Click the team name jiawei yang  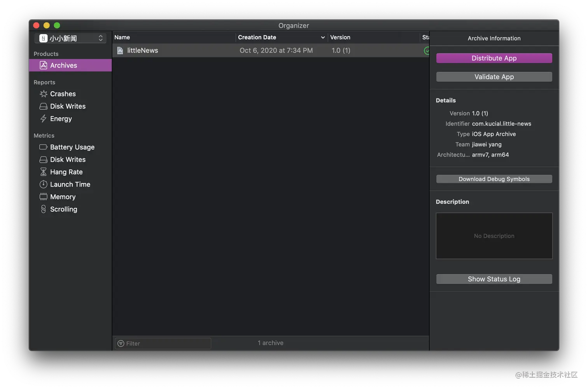(x=487, y=144)
